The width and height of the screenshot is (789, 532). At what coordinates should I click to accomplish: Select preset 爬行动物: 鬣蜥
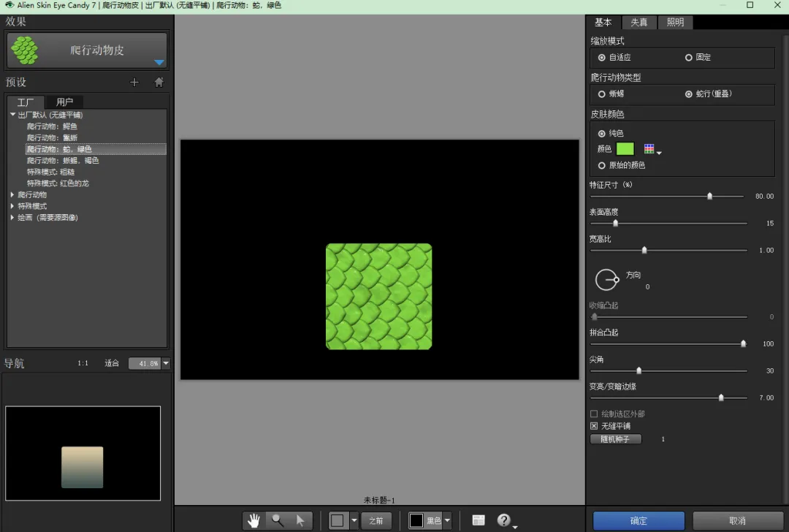click(52, 137)
